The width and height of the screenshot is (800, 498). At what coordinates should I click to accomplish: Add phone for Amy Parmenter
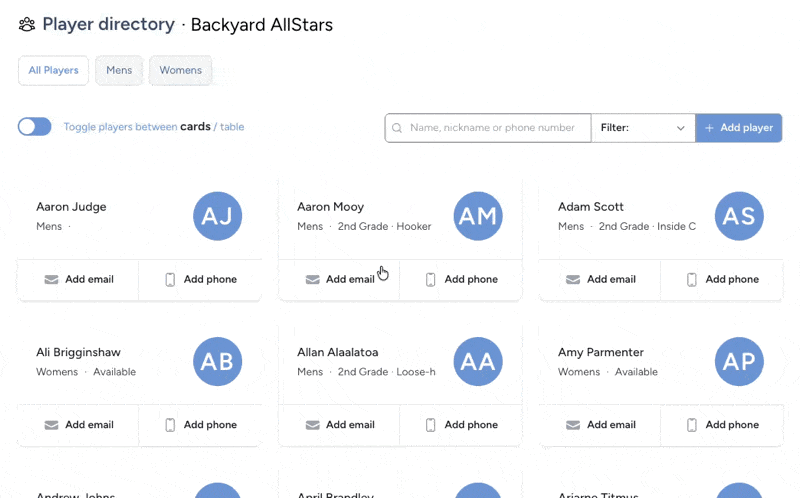coord(722,425)
